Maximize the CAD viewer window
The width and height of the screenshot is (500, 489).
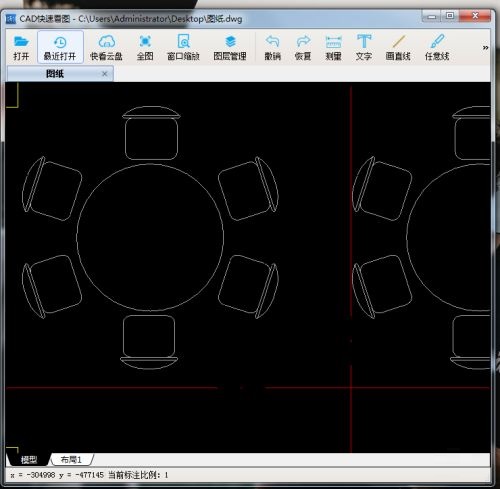[x=449, y=16]
